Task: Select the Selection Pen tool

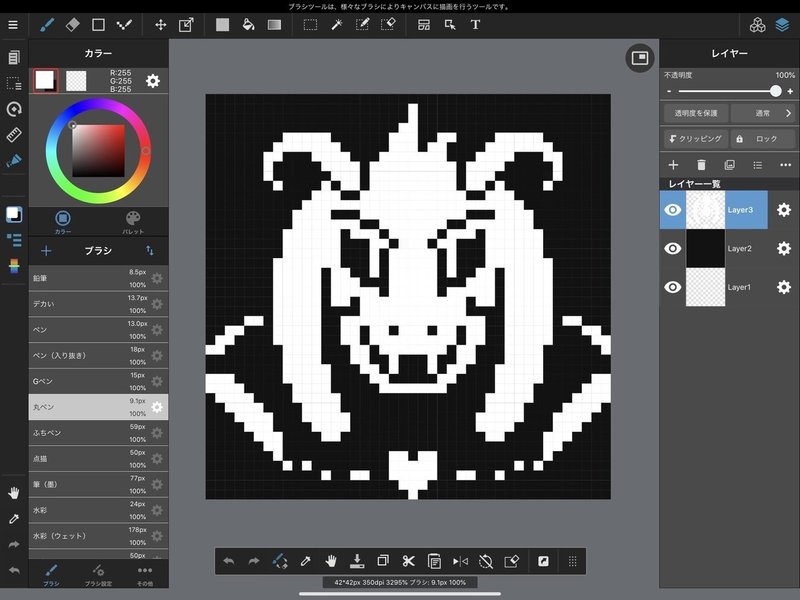Action: (x=362, y=24)
